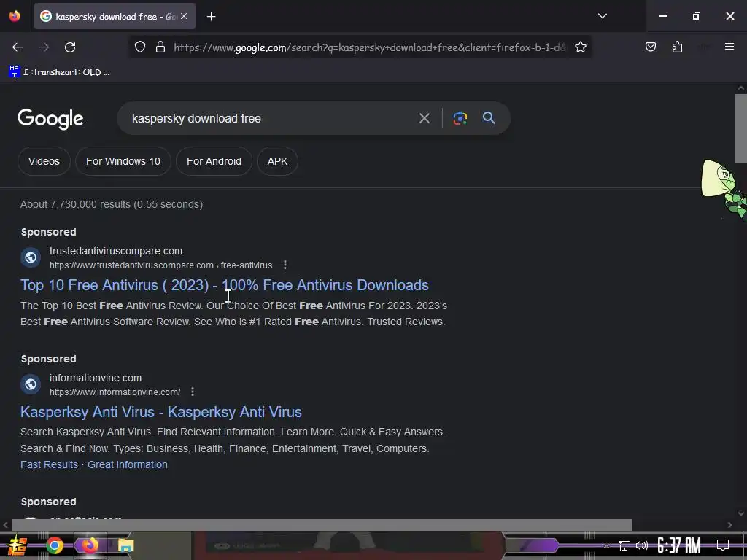The height and width of the screenshot is (560, 747).
Task: Open the network icon in system tray
Action: coord(624,545)
